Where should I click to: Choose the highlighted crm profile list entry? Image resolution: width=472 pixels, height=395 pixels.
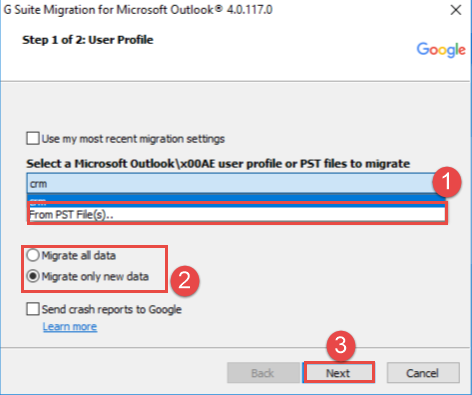point(237,201)
